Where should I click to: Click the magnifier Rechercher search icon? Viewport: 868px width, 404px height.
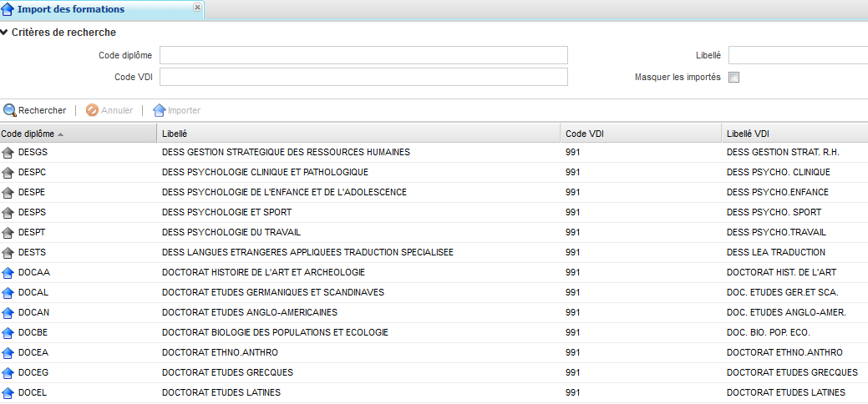pyautogui.click(x=10, y=110)
